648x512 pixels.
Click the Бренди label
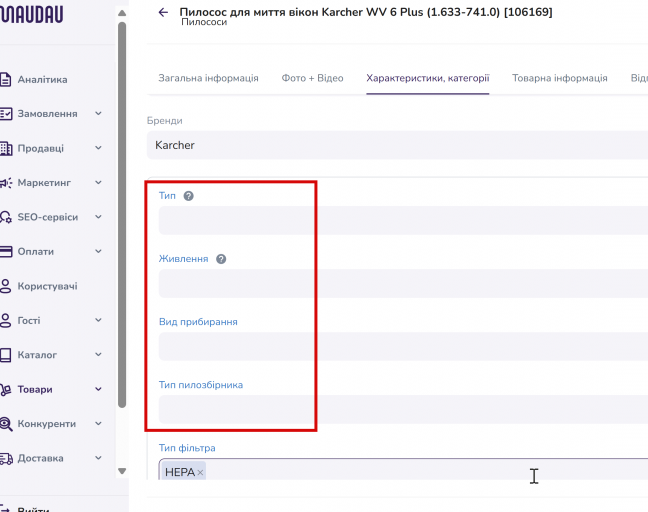pos(164,121)
